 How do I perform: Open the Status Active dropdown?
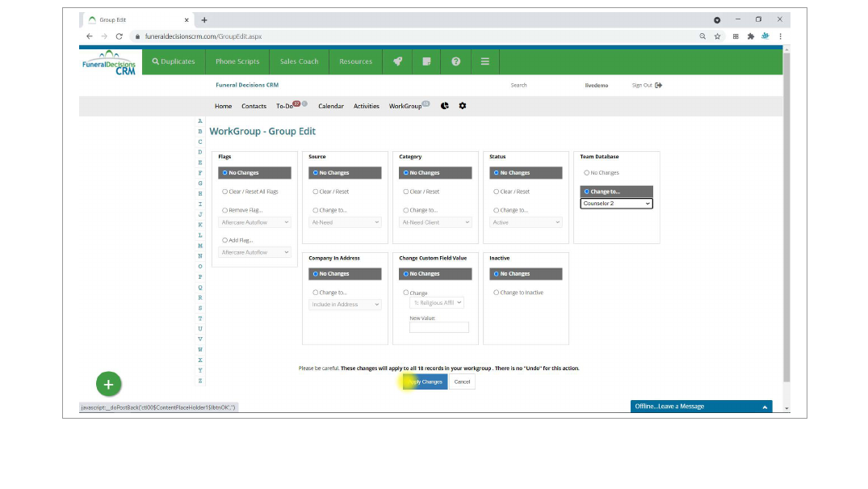coord(526,222)
